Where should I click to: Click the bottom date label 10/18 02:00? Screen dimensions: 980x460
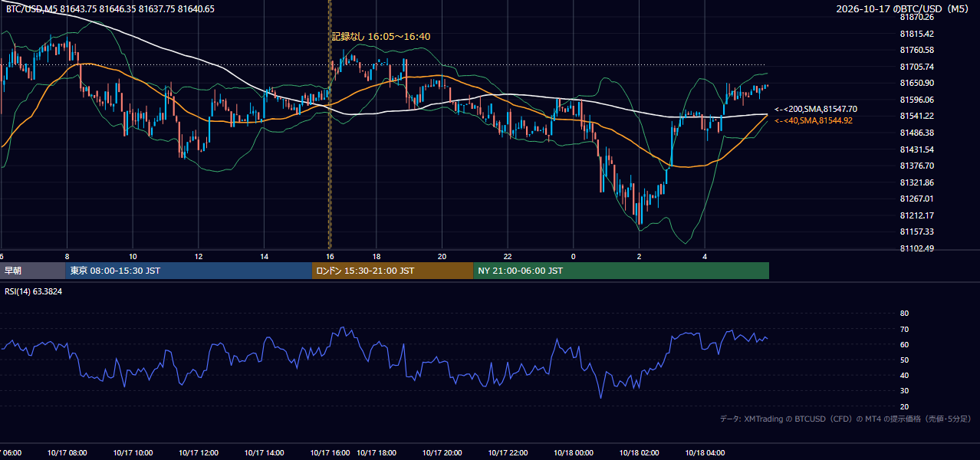[x=640, y=453]
